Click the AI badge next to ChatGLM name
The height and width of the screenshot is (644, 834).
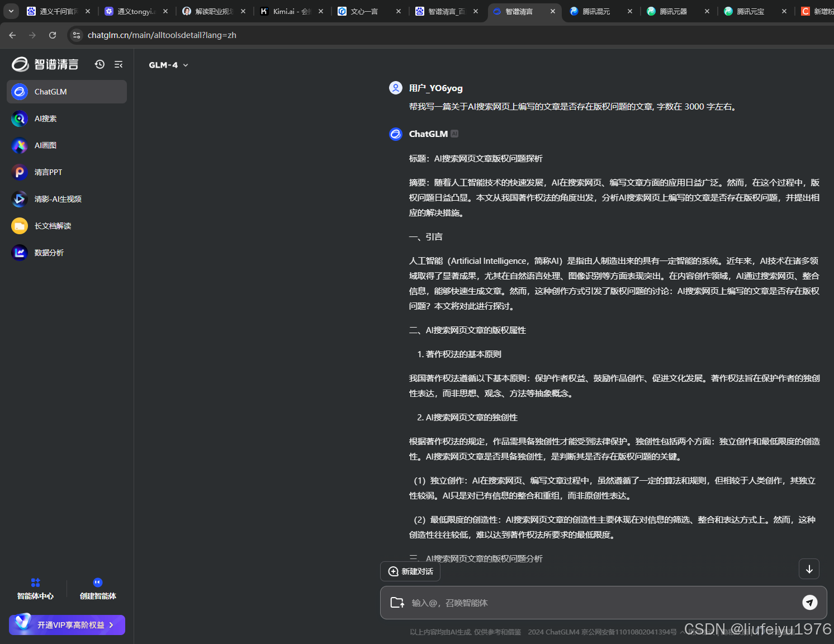point(454,134)
